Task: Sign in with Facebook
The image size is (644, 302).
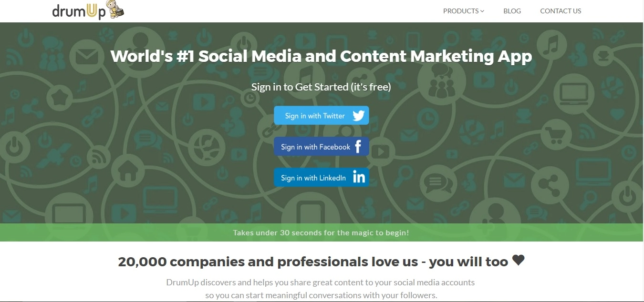Action: coord(315,147)
